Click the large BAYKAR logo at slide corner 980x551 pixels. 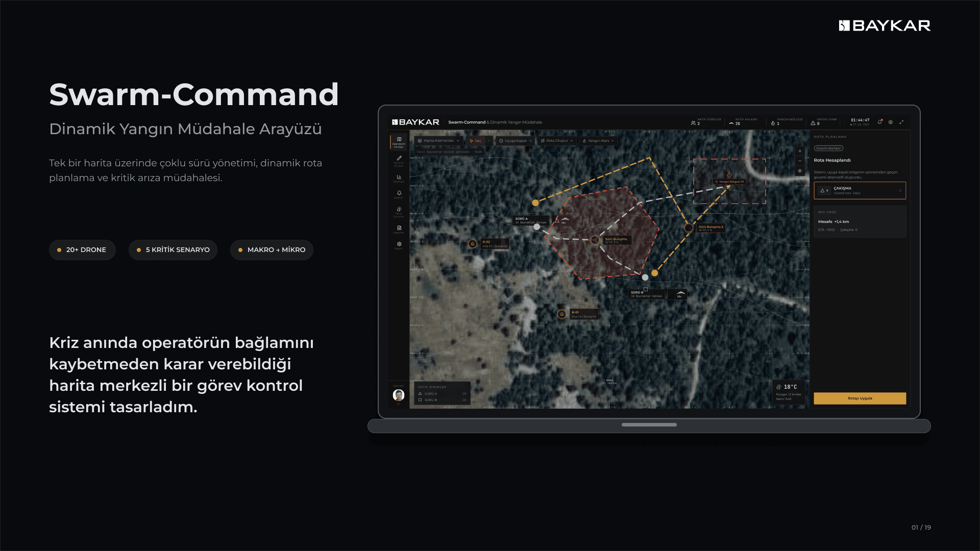pyautogui.click(x=885, y=26)
